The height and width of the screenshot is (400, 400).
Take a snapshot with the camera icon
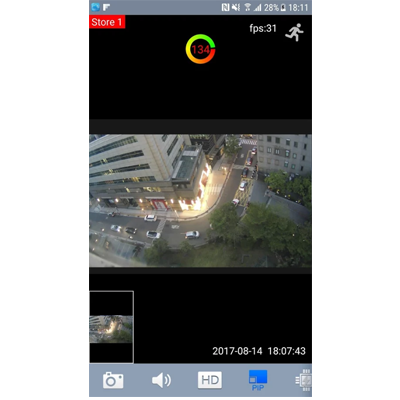coord(113,380)
